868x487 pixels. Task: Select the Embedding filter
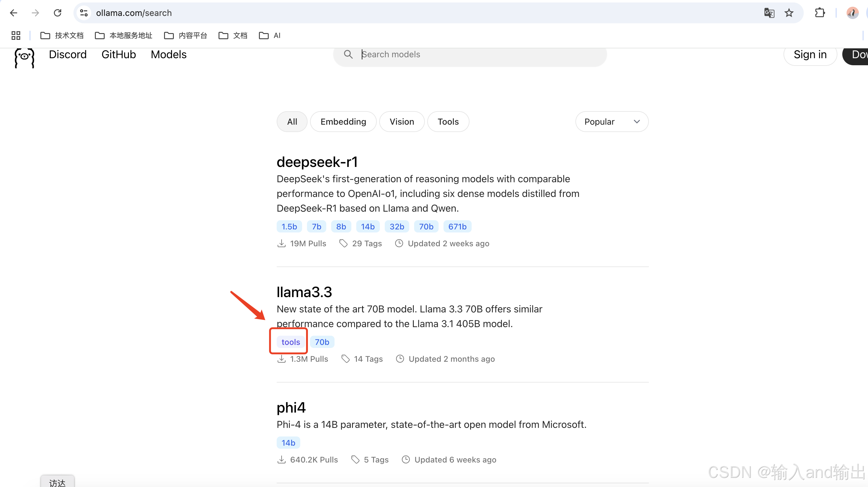(x=343, y=122)
